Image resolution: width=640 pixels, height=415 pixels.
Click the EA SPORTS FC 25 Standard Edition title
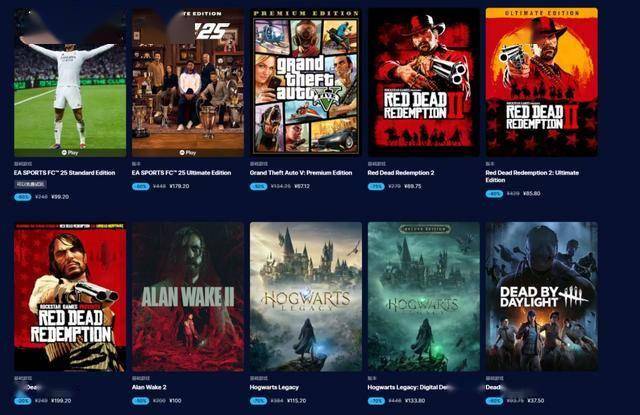tap(64, 173)
